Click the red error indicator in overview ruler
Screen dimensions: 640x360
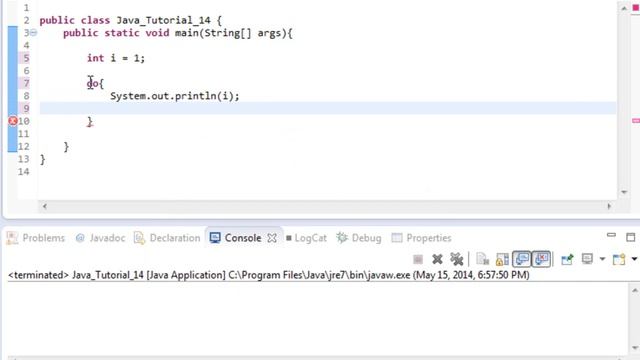(636, 8)
